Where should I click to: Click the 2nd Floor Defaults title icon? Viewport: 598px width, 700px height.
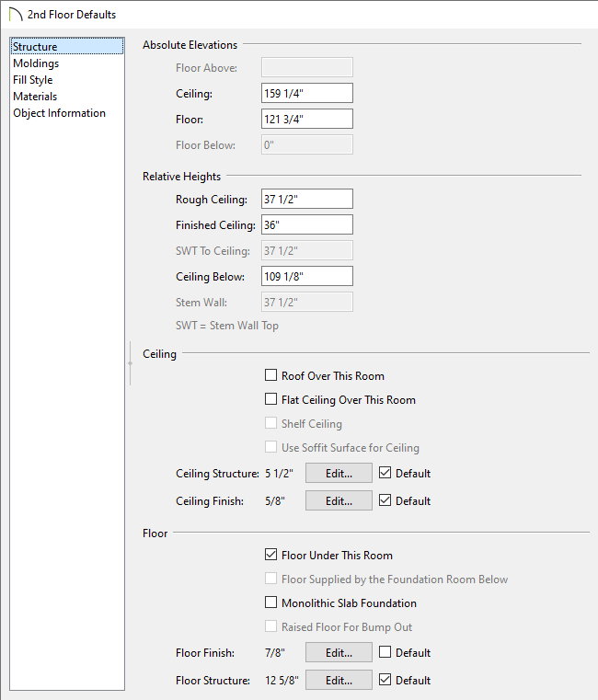pyautogui.click(x=16, y=15)
